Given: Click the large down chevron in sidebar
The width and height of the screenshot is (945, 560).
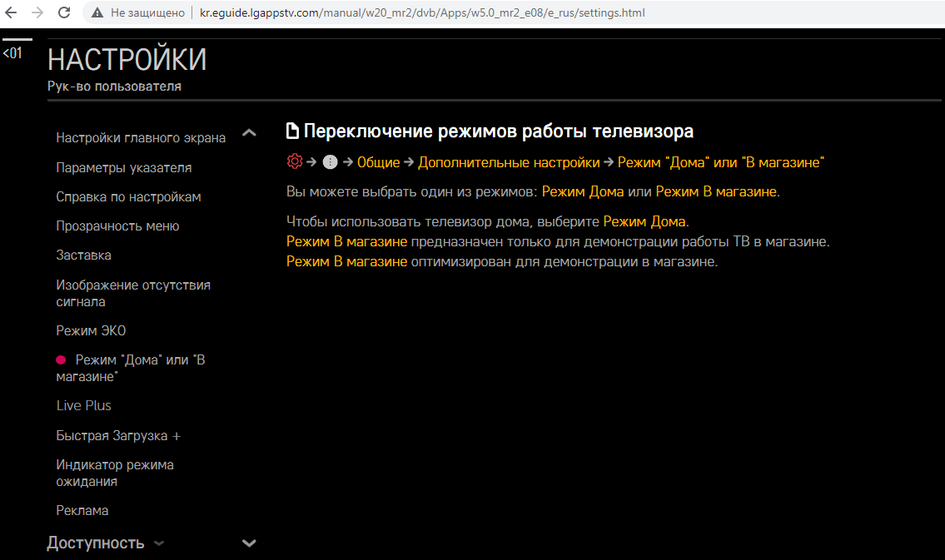Looking at the screenshot, I should (x=248, y=543).
